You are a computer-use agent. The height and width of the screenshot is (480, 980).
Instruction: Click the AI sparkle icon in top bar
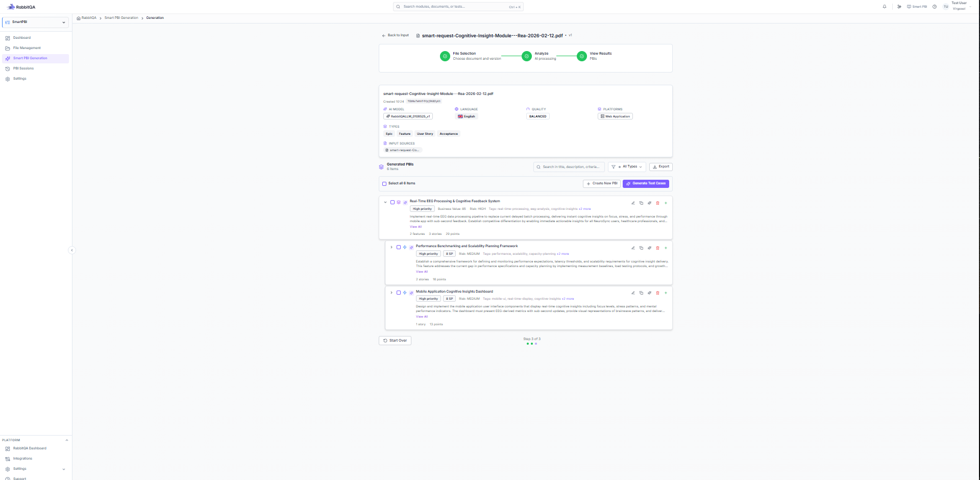point(899,7)
